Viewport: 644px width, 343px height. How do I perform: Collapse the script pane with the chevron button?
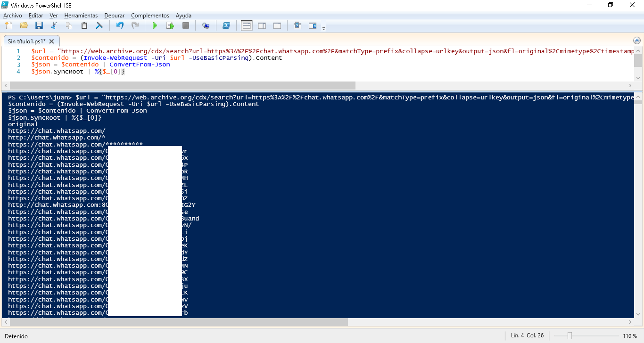click(x=637, y=41)
